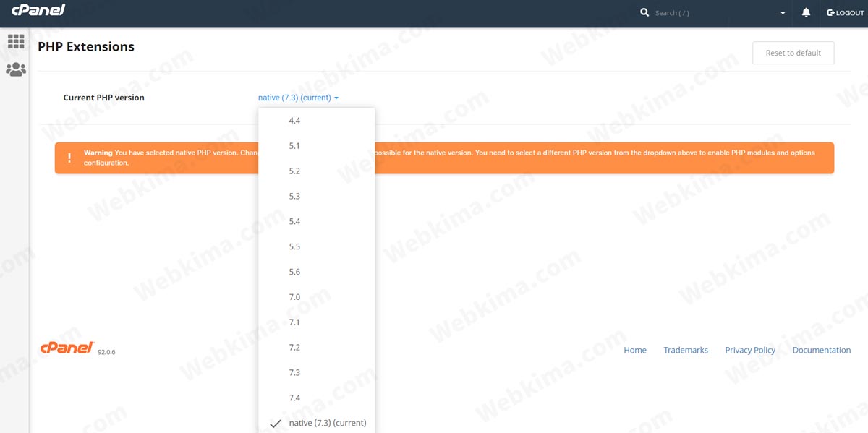This screenshot has width=868, height=433.
Task: Click the cPanel logo in header
Action: pos(38,11)
